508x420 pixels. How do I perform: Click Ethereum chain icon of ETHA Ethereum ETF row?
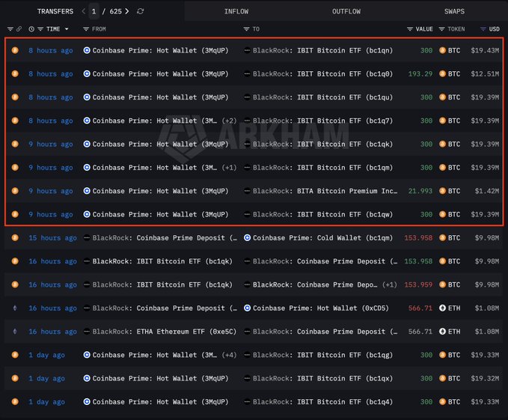point(15,331)
